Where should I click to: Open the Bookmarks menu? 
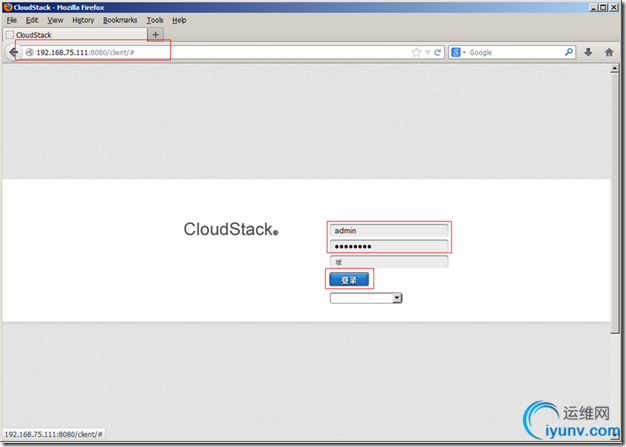coord(120,20)
